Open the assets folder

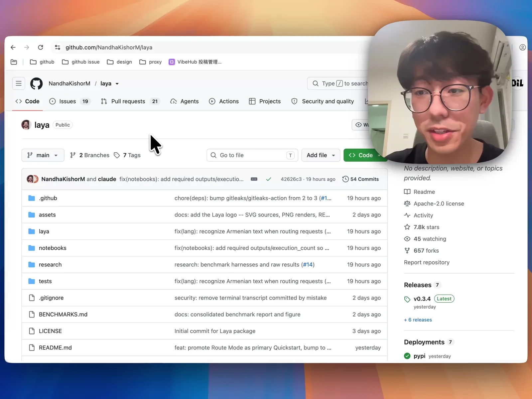(47, 215)
